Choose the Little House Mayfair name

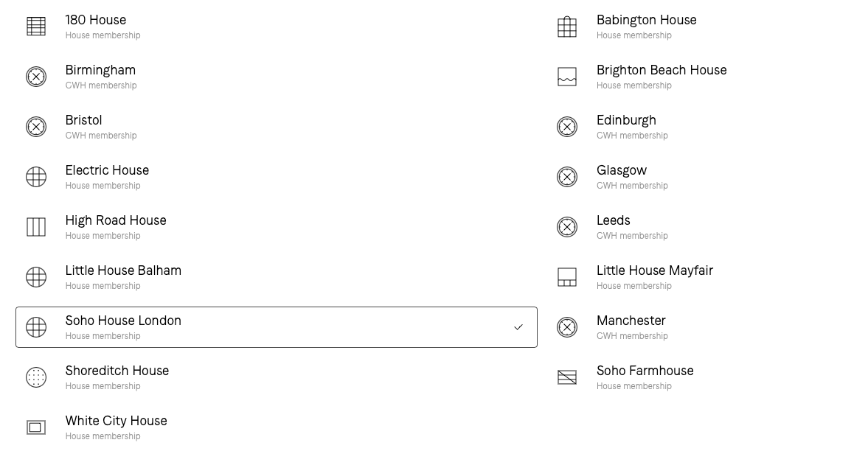(x=655, y=270)
